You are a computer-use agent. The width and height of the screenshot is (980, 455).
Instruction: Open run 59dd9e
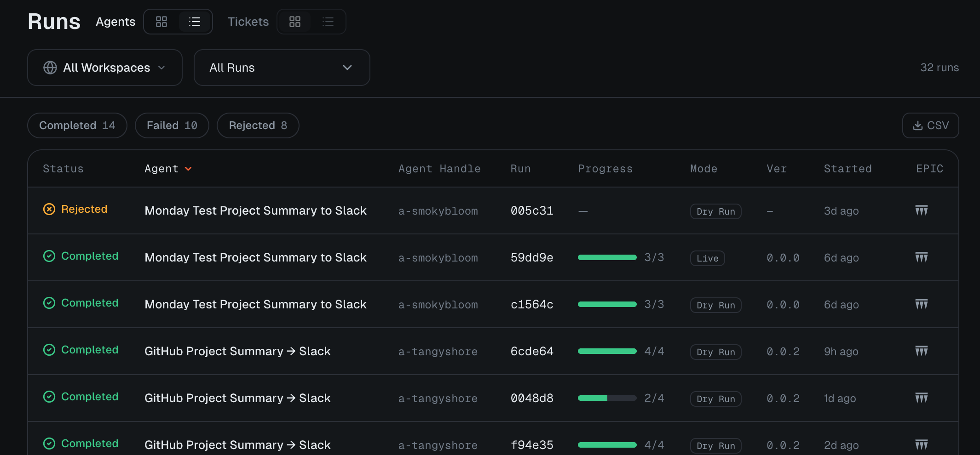[x=532, y=257]
